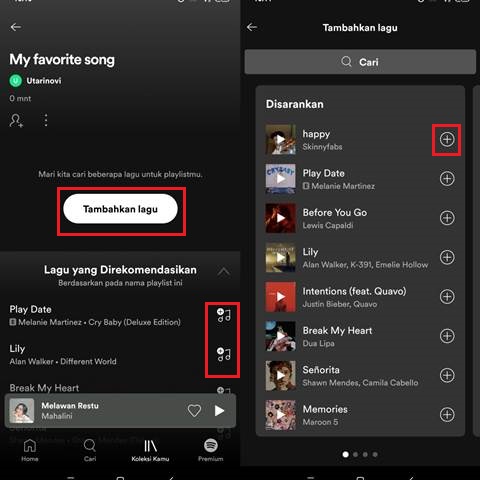
Task: Preview Break My Heart cover thumbnail
Action: pyautogui.click(x=281, y=336)
